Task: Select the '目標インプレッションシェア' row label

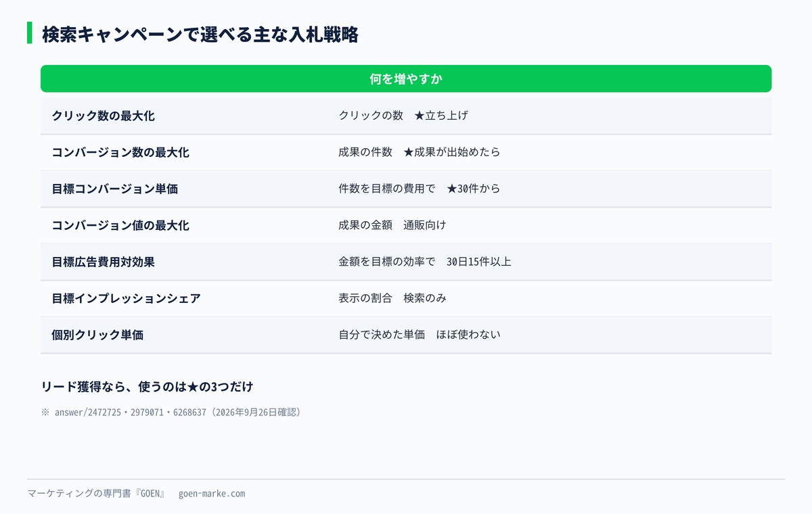Action: pyautogui.click(x=126, y=298)
